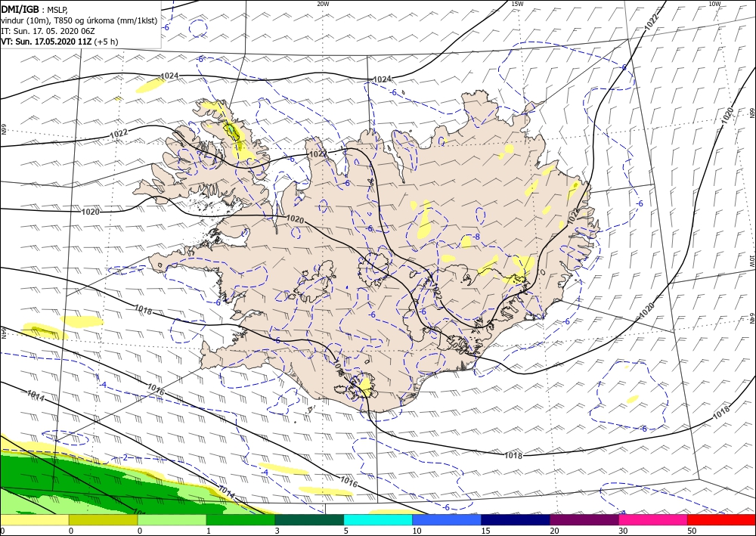This screenshot has width=756, height=536.
Task: Click the yellow swatch in the precipitation legend
Action: tap(34, 519)
